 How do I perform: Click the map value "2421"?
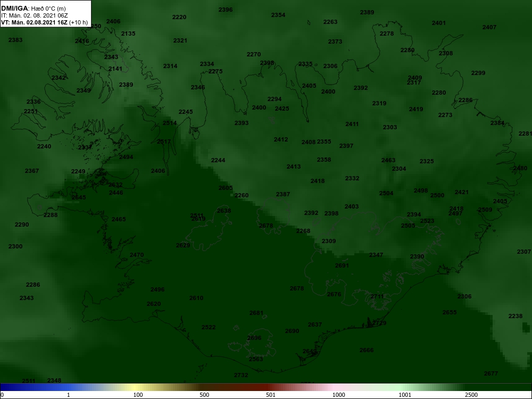click(461, 192)
